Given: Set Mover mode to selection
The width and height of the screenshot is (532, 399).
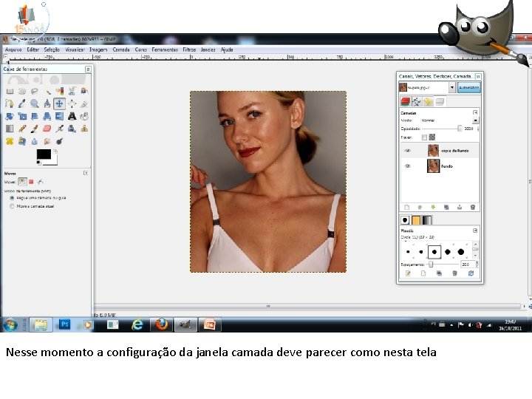Looking at the screenshot, I should coord(31,182).
